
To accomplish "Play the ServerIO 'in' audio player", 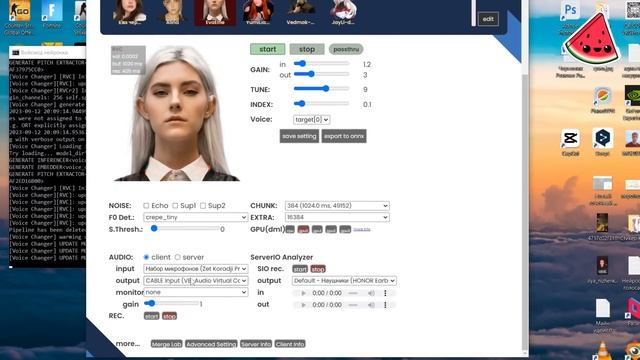I will click(x=303, y=293).
